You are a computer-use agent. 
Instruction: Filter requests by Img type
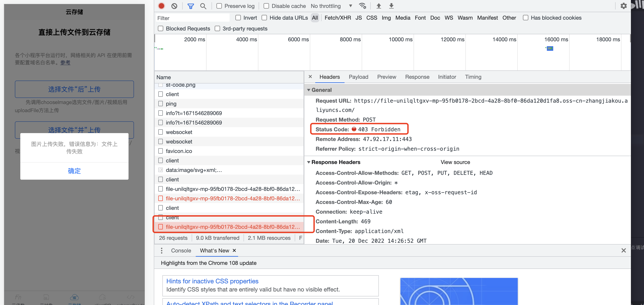pos(386,18)
